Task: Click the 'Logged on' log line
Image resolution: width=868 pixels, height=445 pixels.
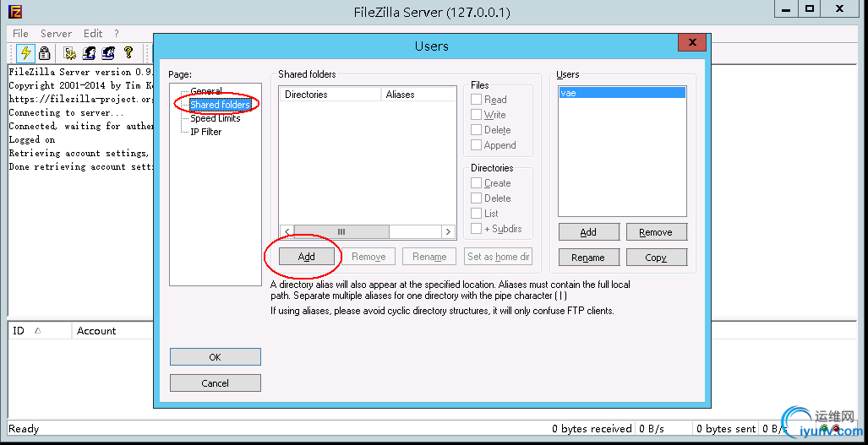Action: (32, 139)
